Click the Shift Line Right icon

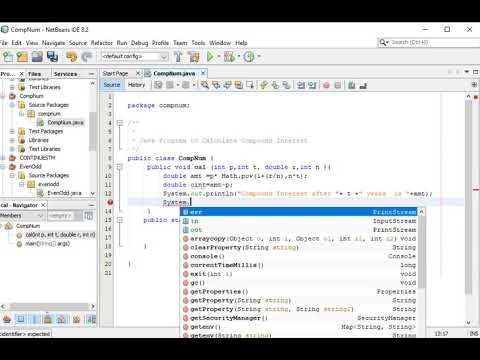tap(312, 85)
